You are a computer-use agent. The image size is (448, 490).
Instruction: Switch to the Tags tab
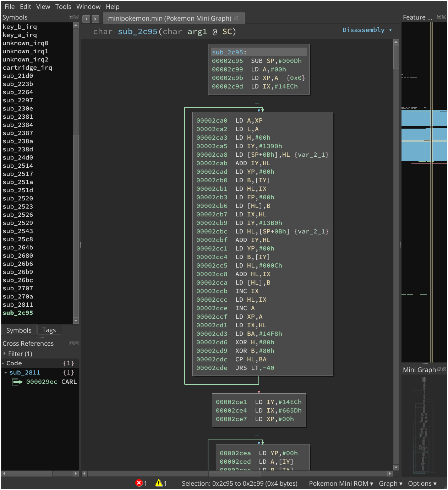[49, 330]
